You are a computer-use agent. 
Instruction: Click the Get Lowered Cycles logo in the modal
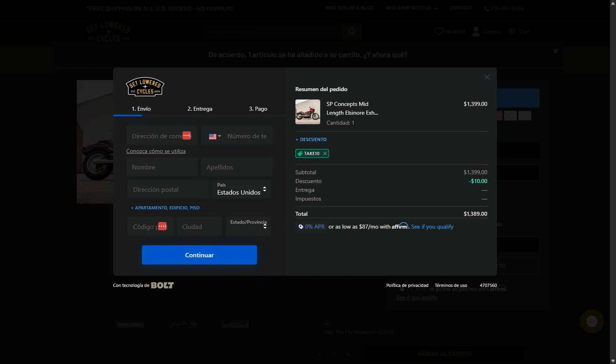145,87
